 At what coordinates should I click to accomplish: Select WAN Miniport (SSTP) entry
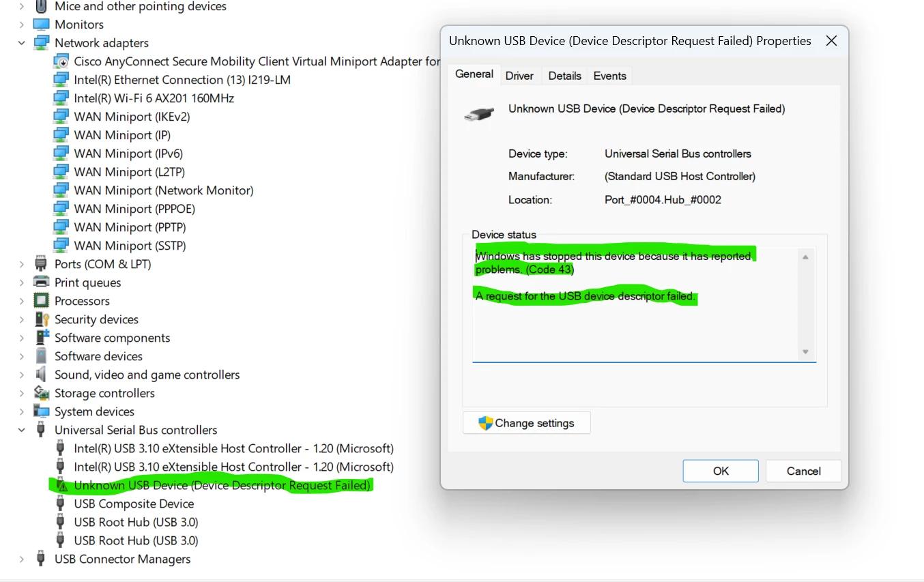130,246
